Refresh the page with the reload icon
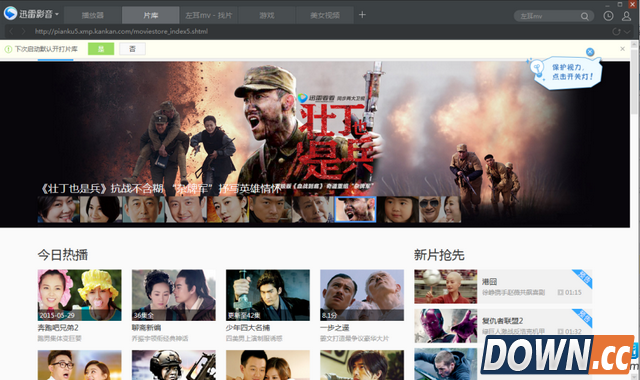This screenshot has height=380, width=640. [616, 31]
